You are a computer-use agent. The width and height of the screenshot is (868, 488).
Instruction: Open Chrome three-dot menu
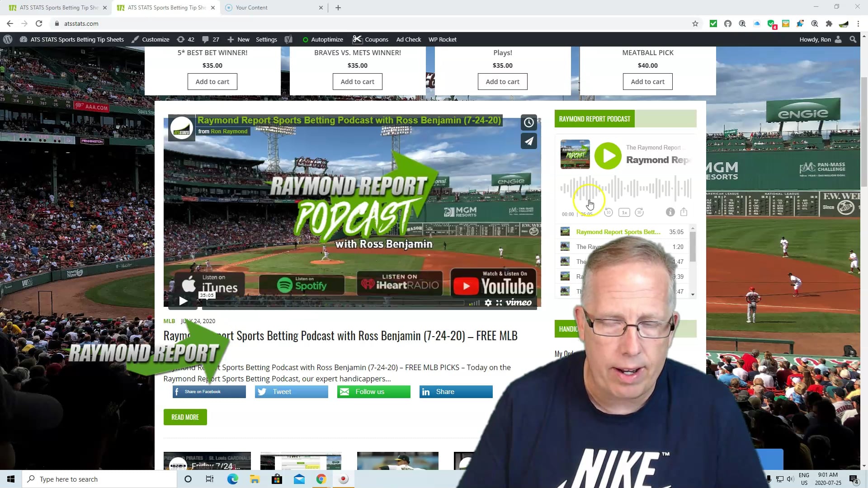[858, 23]
